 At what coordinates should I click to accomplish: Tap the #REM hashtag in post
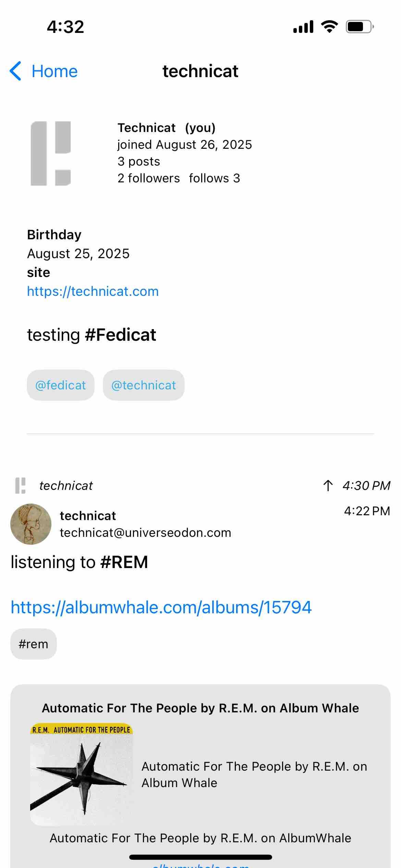[x=124, y=562]
